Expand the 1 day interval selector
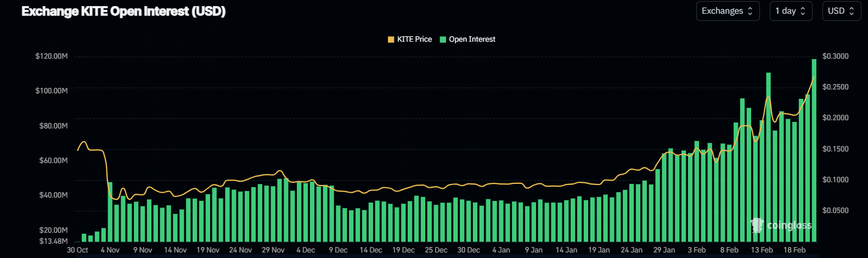The height and width of the screenshot is (258, 868). (790, 11)
